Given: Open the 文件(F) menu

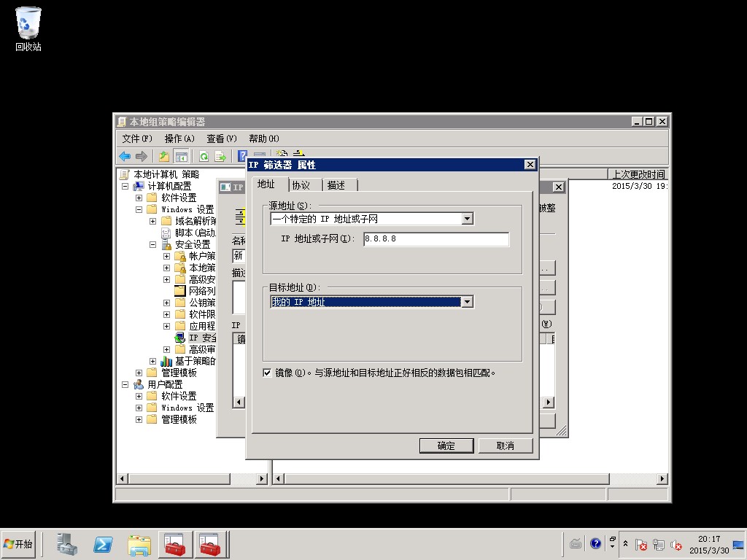Looking at the screenshot, I should (137, 139).
